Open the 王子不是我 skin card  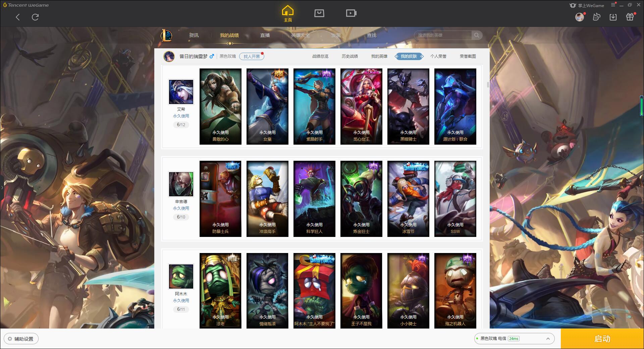pyautogui.click(x=361, y=291)
